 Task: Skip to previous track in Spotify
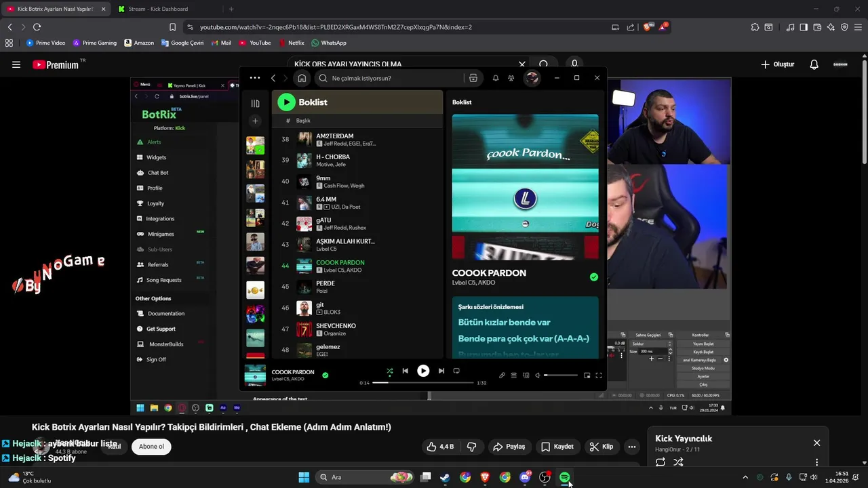tap(406, 371)
